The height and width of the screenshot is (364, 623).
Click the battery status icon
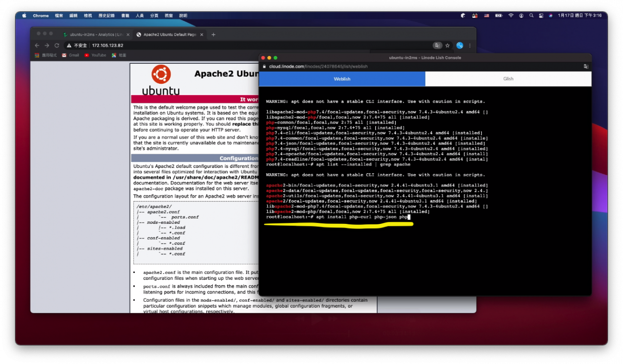click(x=498, y=16)
